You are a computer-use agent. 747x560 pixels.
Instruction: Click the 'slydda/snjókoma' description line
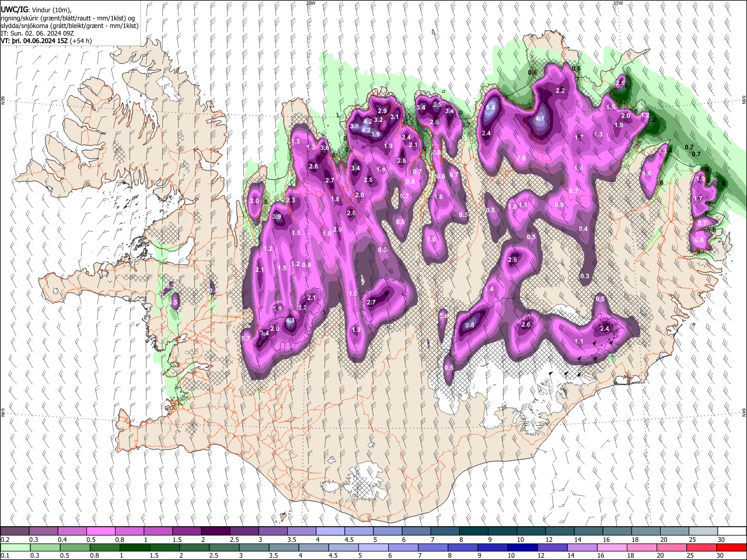70,26
